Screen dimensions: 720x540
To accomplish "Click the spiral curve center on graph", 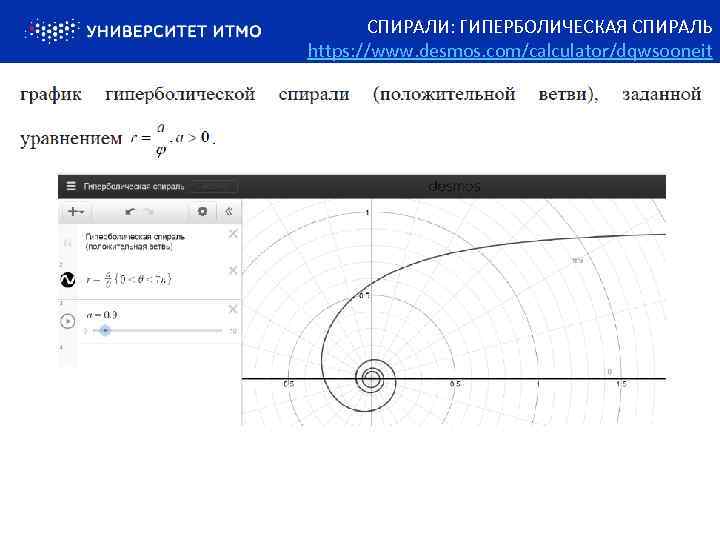I will tap(371, 379).
